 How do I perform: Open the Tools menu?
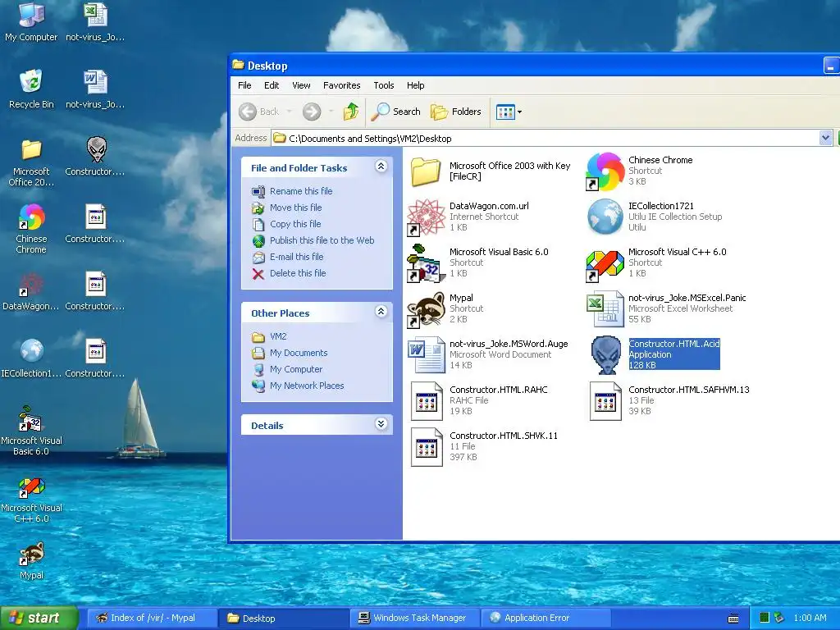[384, 85]
